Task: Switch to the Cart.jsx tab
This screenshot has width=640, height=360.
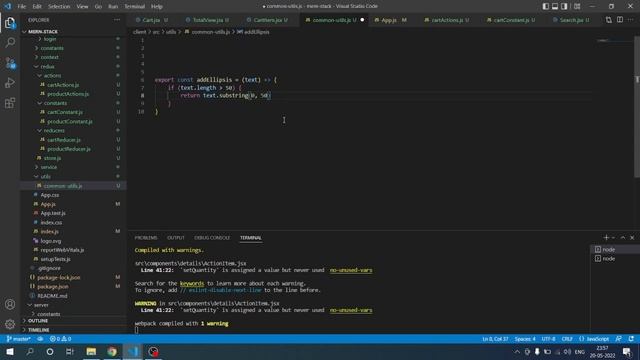Action: pos(151,20)
